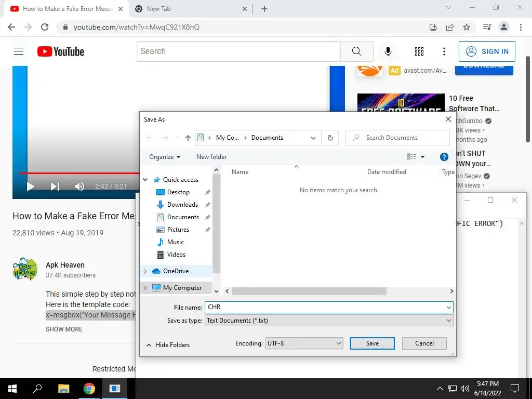The height and width of the screenshot is (399, 532).
Task: Click the Search Documents field
Action: (397, 138)
